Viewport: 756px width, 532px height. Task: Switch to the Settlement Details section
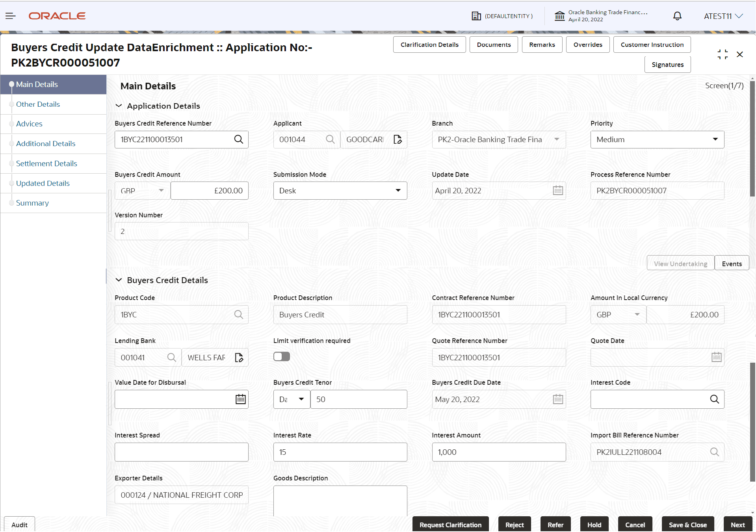click(x=46, y=163)
